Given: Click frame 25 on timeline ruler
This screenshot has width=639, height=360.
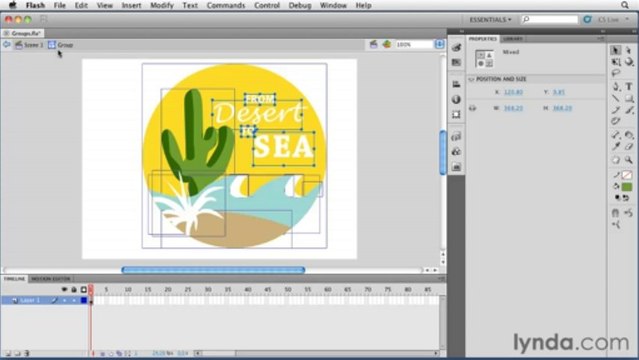Looking at the screenshot, I should pos(187,289).
